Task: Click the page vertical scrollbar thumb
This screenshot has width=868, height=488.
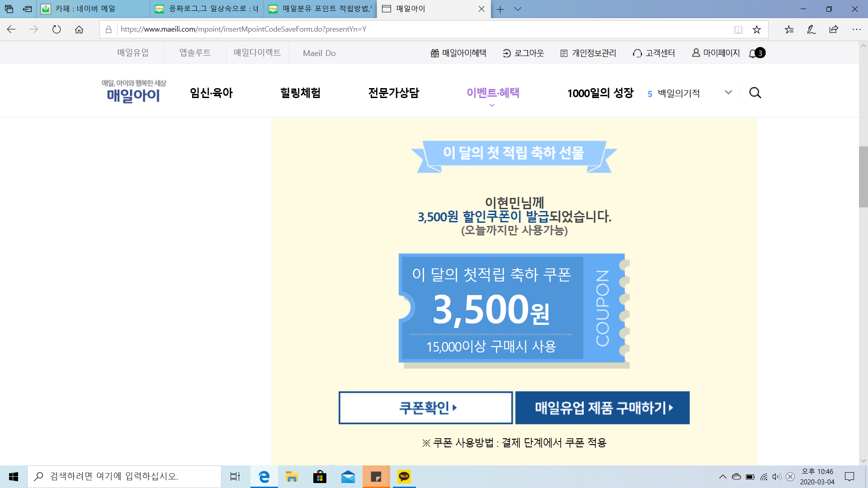Action: click(x=863, y=176)
